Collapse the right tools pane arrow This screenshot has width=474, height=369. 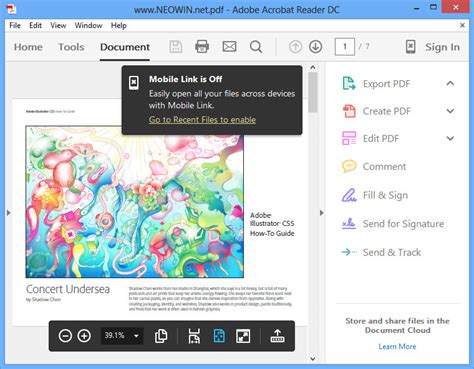click(322, 213)
